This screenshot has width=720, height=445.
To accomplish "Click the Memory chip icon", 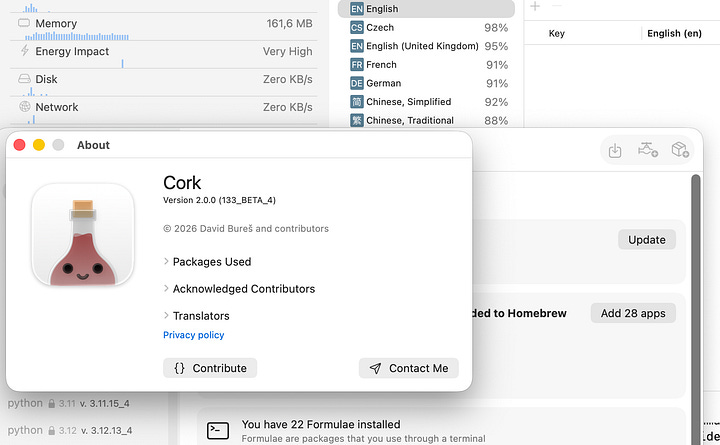I will [x=24, y=23].
